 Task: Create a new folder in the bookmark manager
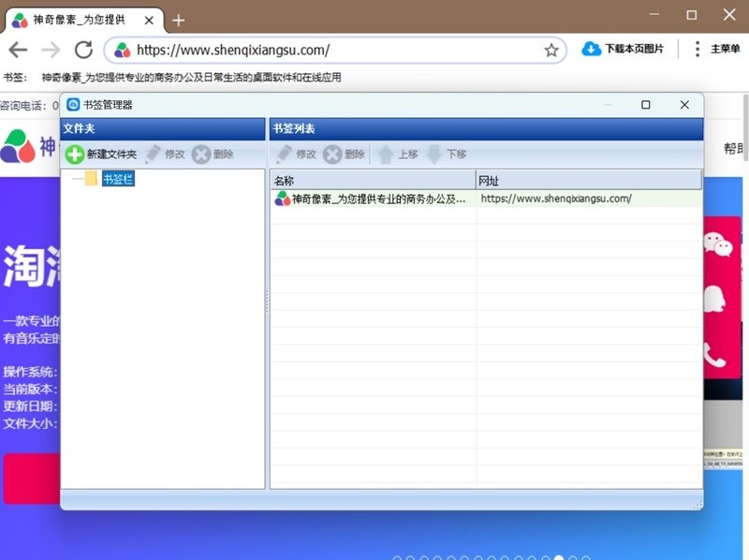coord(103,154)
